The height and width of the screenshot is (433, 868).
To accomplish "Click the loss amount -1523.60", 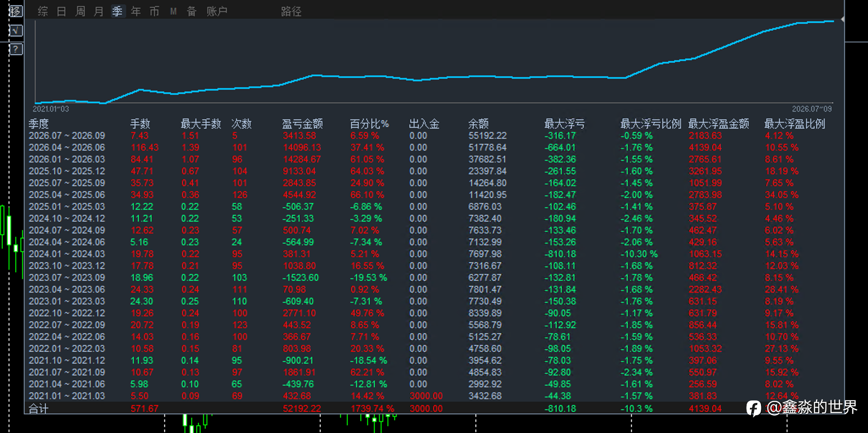I will [300, 278].
